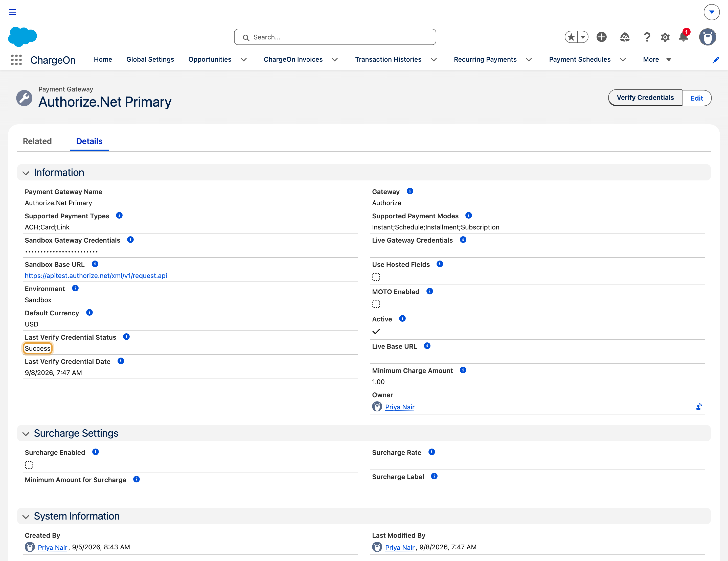This screenshot has width=728, height=561.
Task: Click the Verify Credentials button
Action: click(x=645, y=98)
